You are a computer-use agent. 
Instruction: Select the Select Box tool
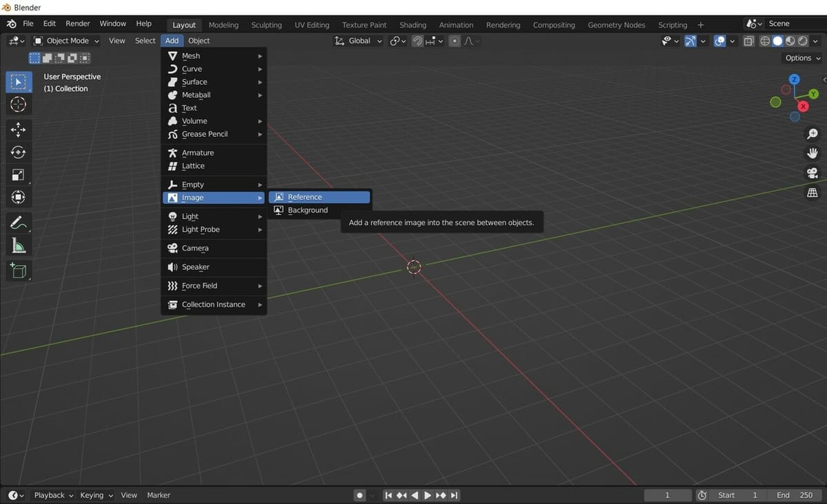pos(19,82)
